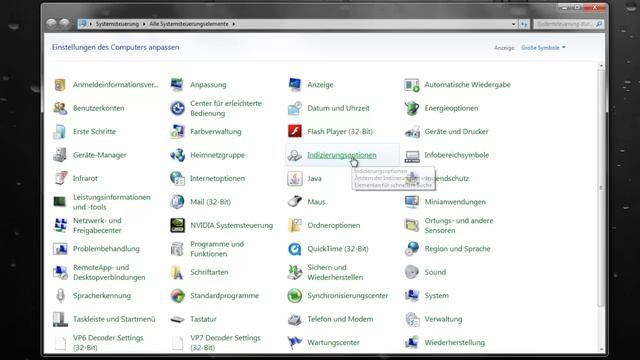This screenshot has width=640, height=360.
Task: Click the Systemsteuerung search field
Action: pyautogui.click(x=568, y=24)
